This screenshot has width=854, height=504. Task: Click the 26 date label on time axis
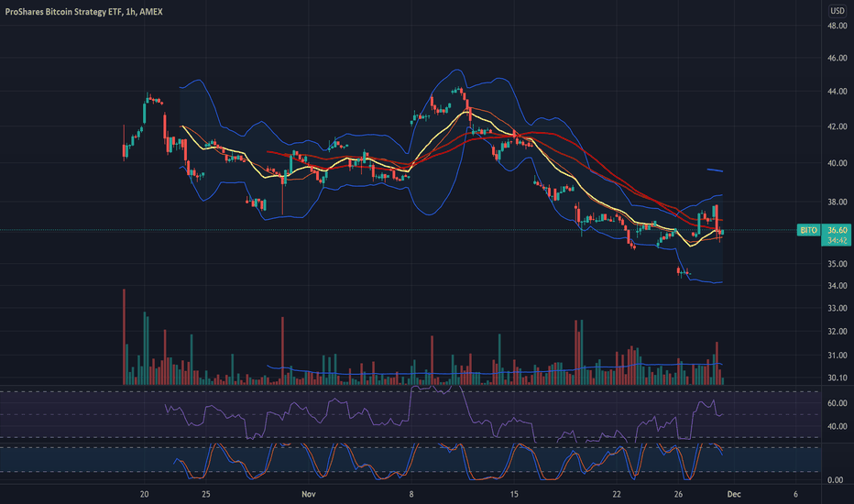[678, 494]
